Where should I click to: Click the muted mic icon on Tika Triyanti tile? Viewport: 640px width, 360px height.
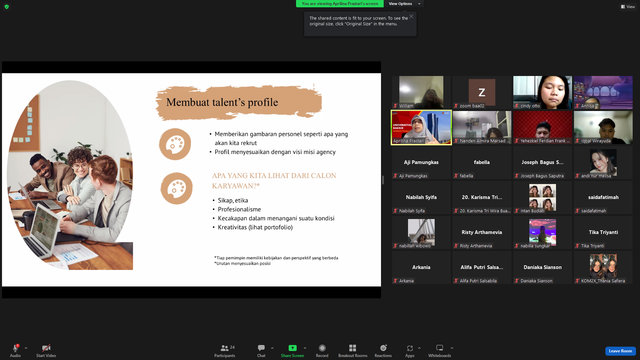(577, 246)
